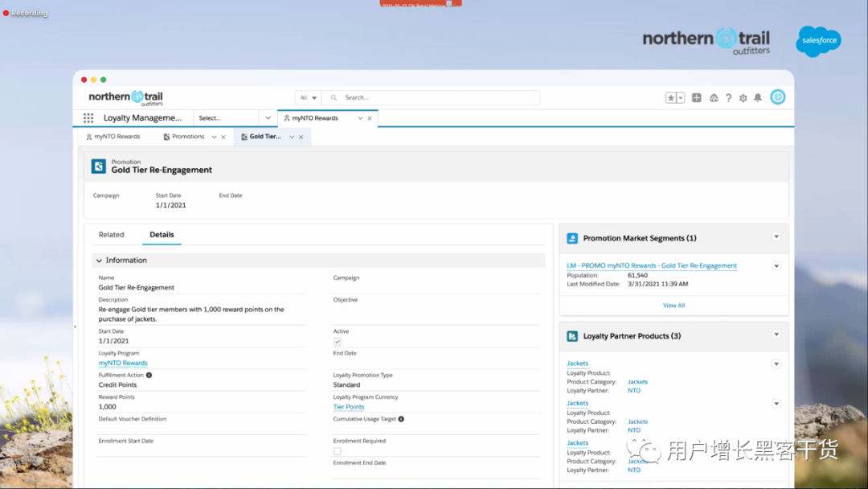
Task: Open the Tier Points currency link
Action: pyautogui.click(x=349, y=406)
